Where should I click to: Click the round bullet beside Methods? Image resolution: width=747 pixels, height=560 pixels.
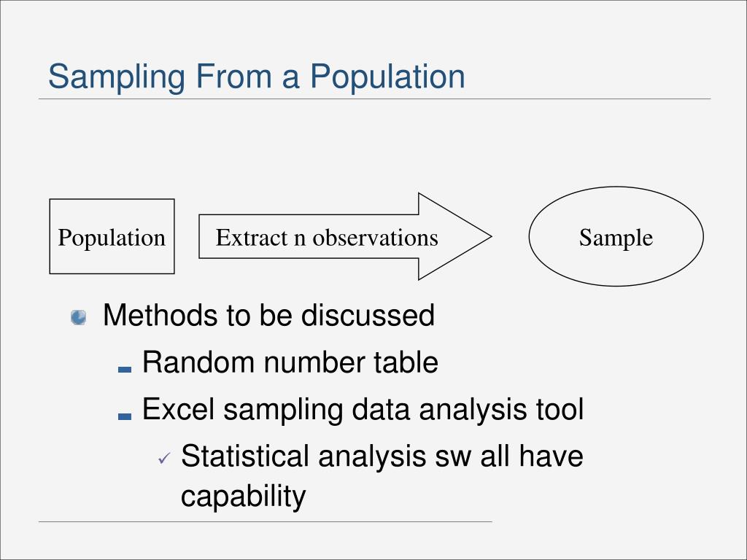79,317
